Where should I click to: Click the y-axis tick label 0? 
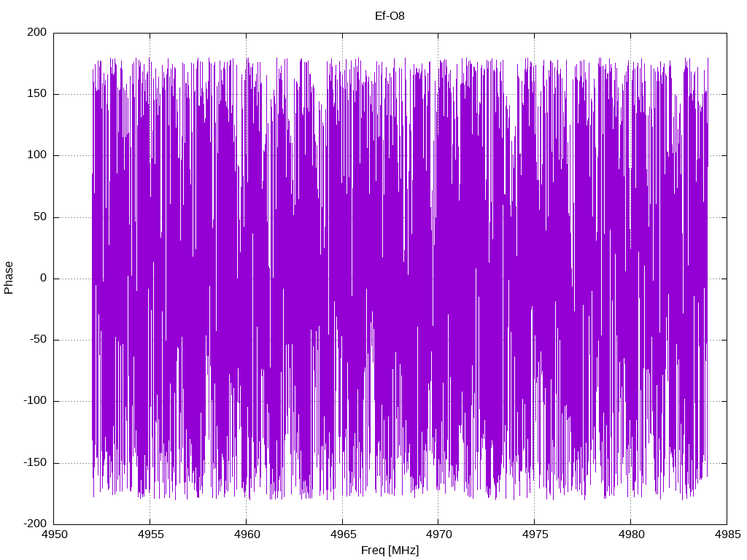click(x=44, y=278)
